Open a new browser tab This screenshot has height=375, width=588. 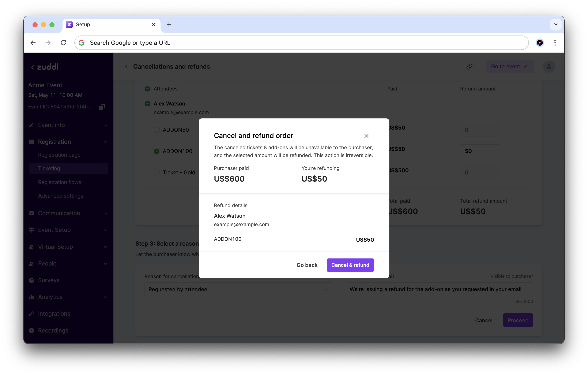tap(169, 25)
